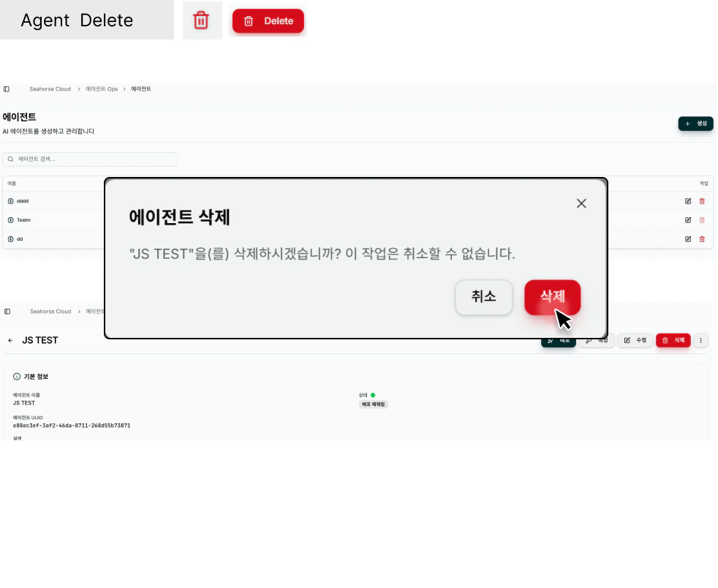Image resolution: width=718 pixels, height=588 pixels.
Task: Select the trash icon in the 삭제 header button
Action: pyautogui.click(x=664, y=340)
